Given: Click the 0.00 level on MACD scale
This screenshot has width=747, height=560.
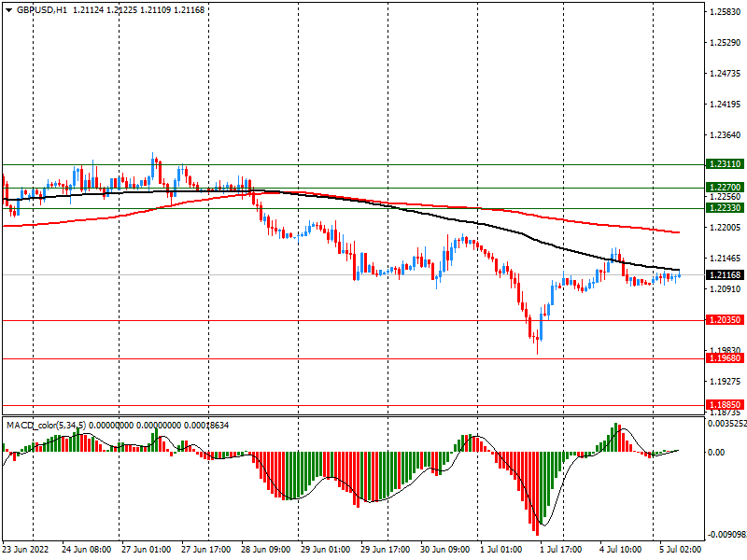Looking at the screenshot, I should point(716,453).
